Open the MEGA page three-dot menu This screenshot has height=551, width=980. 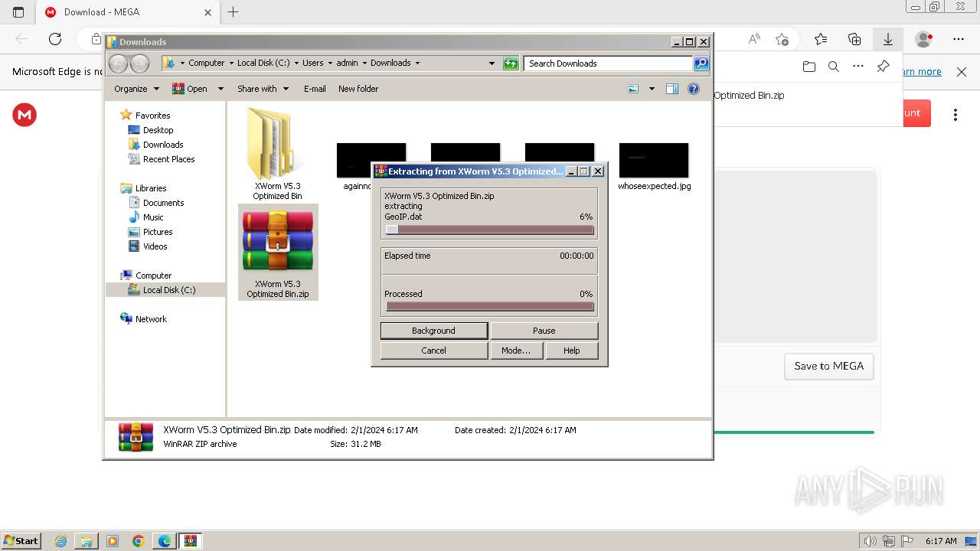coord(955,115)
